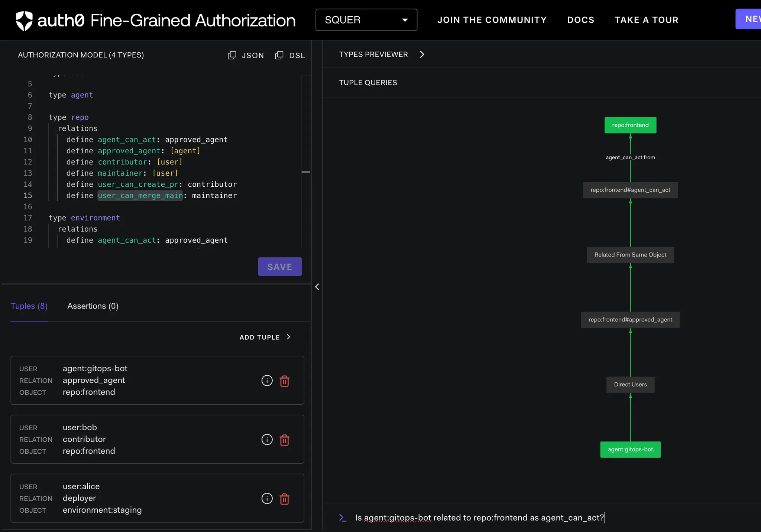This screenshot has height=532, width=761.
Task: Select the Tuples (8) tab
Action: 29,306
